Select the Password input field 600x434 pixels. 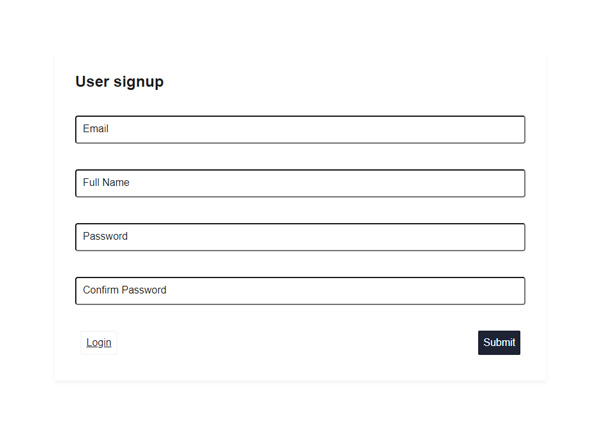(300, 237)
